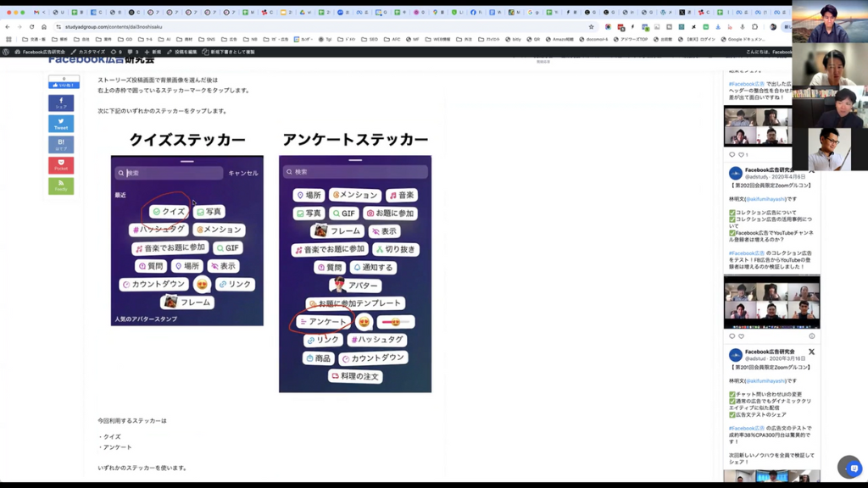Image resolution: width=868 pixels, height=488 pixels.
Task: Click the browser forward arrow
Action: tap(19, 26)
